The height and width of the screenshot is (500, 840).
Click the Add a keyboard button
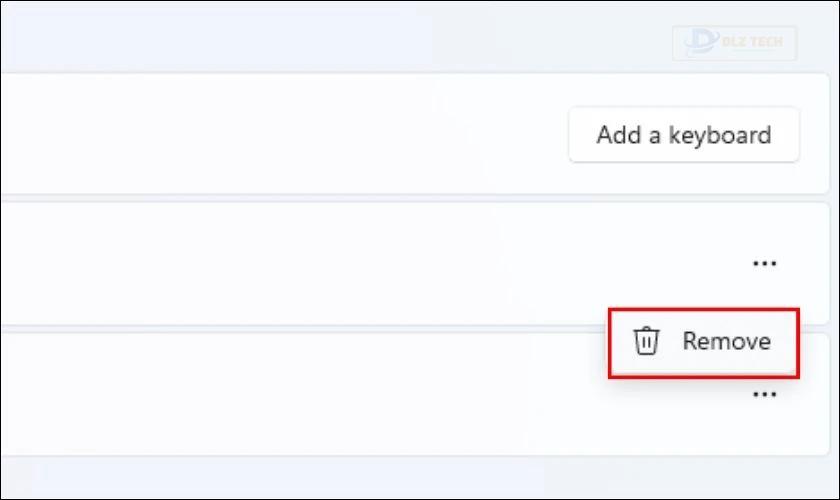pyautogui.click(x=684, y=135)
